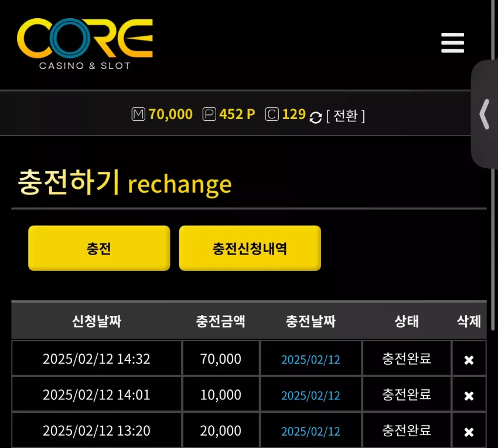
Task: Click the cell 2025/02/12 14:32
Action: (x=97, y=359)
